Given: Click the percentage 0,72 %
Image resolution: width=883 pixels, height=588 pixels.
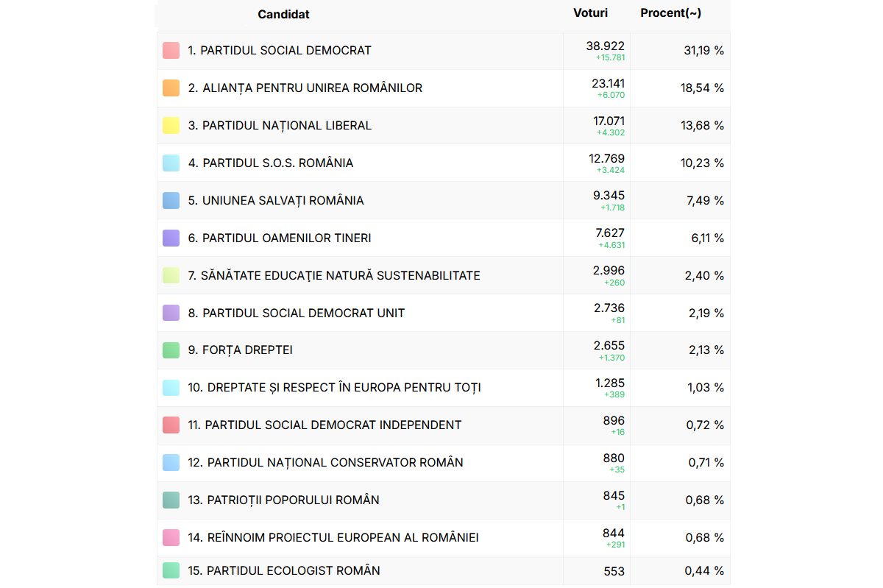Looking at the screenshot, I should click(x=705, y=425).
